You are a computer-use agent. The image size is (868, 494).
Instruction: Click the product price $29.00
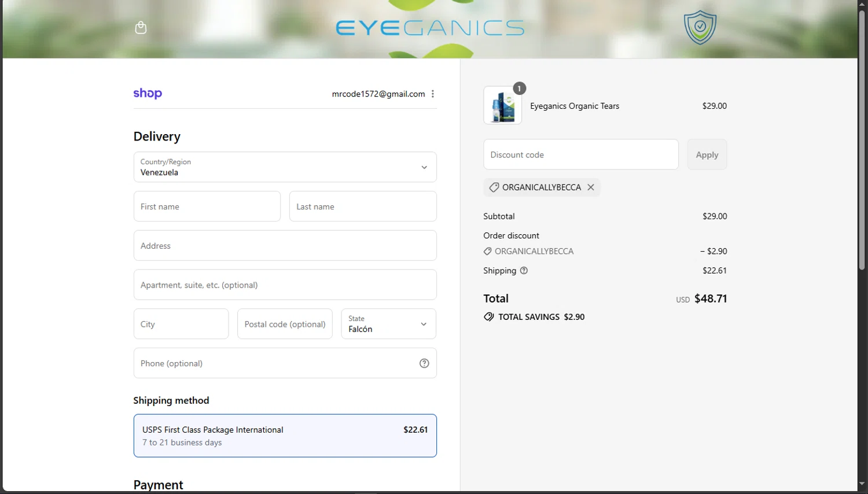(x=715, y=106)
